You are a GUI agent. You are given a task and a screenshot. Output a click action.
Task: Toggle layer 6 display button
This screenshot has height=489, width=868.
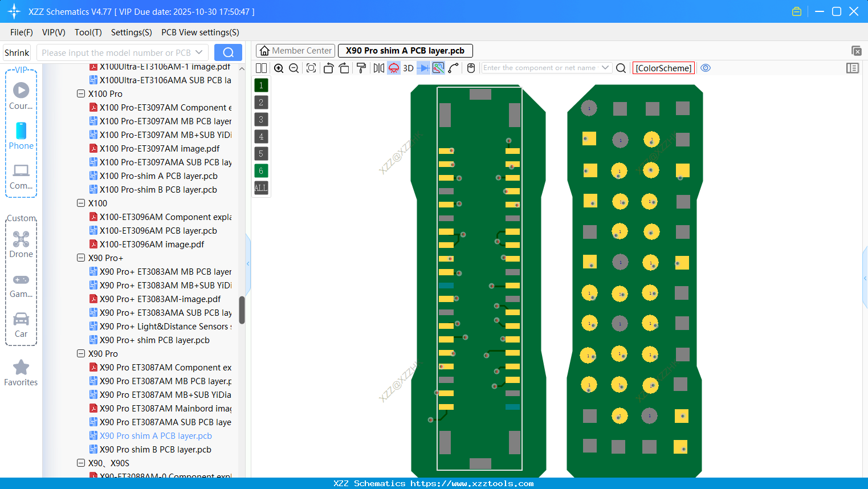click(261, 171)
